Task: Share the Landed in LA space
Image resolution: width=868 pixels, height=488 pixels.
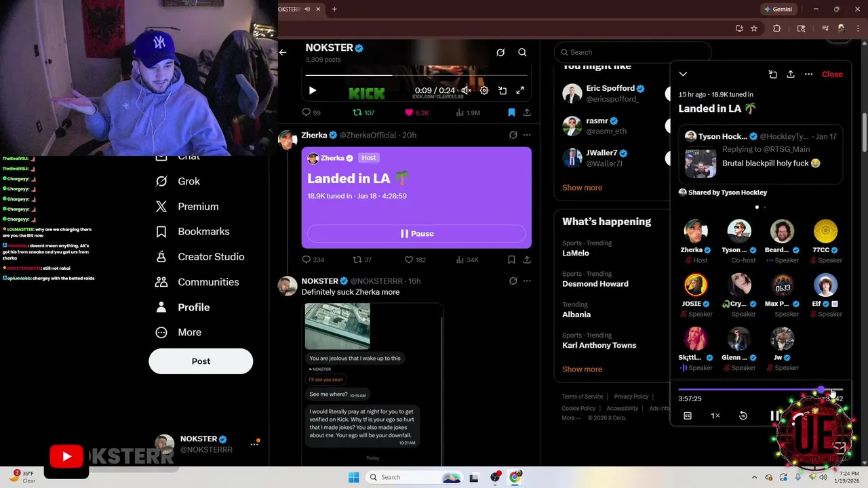Action: tap(791, 74)
